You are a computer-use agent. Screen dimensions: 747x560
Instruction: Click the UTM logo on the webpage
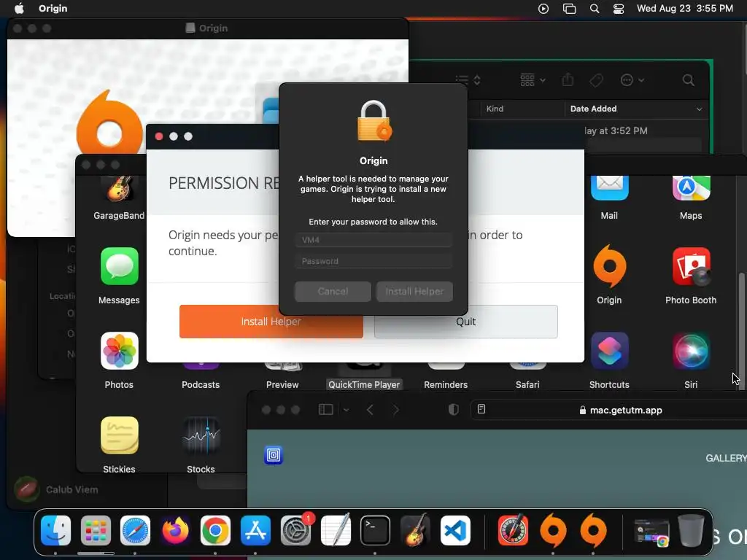(274, 455)
